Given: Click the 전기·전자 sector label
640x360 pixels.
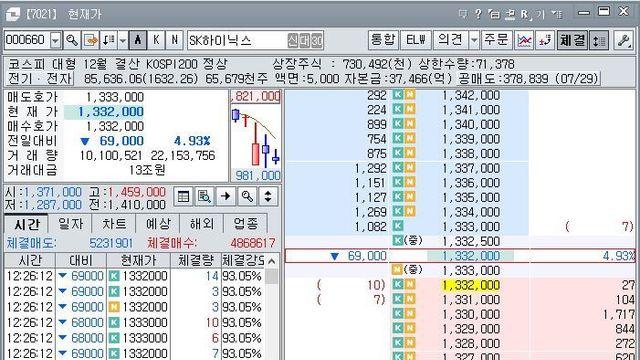Looking at the screenshot, I should click(39, 78).
